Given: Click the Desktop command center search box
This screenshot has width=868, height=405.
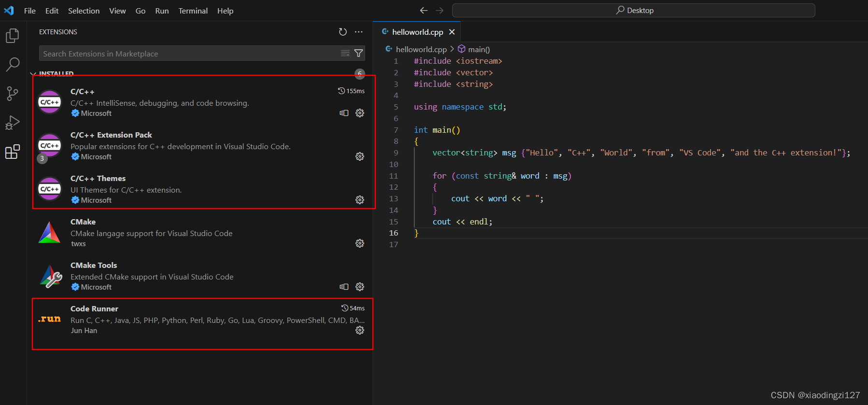Looking at the screenshot, I should (634, 10).
